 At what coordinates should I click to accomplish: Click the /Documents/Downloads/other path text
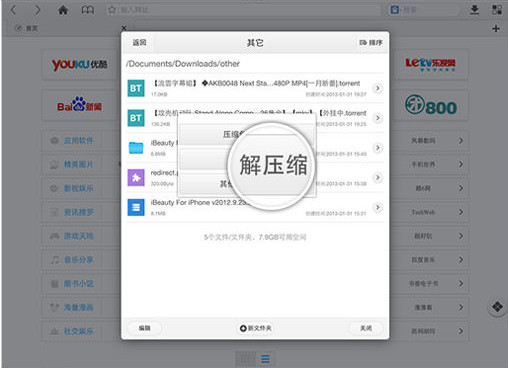point(183,64)
